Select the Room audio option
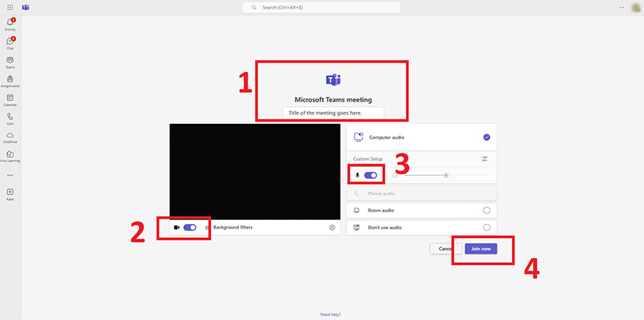The width and height of the screenshot is (644, 320). click(486, 210)
